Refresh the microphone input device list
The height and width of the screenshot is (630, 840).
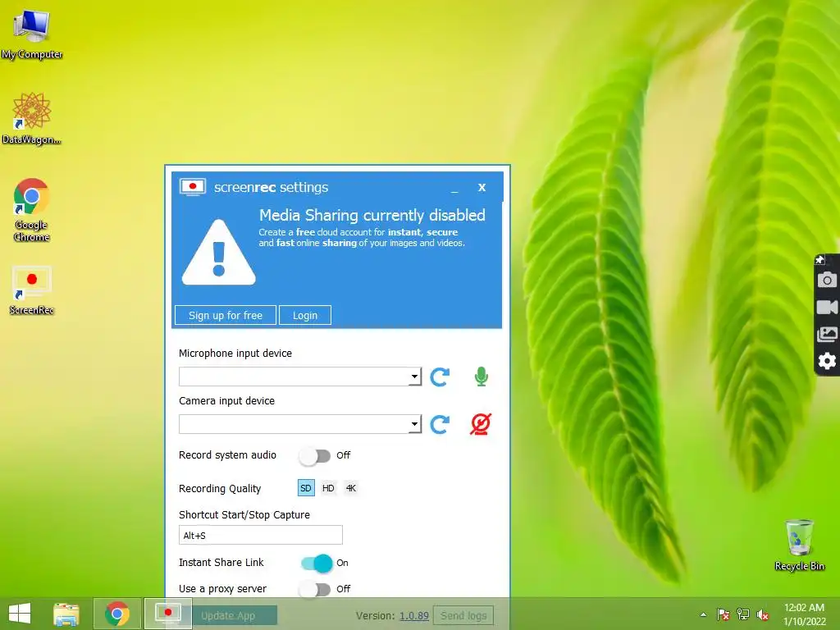(x=440, y=377)
